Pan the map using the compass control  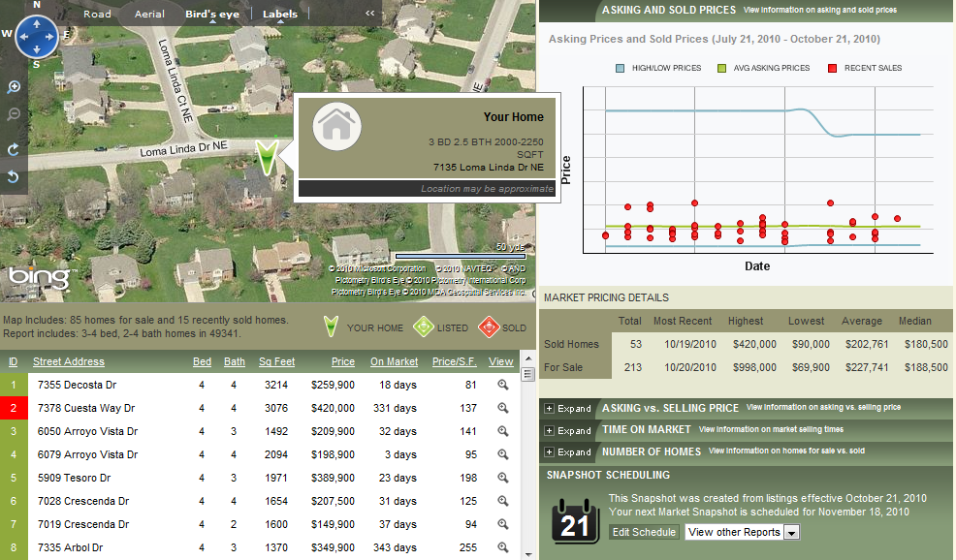(36, 37)
